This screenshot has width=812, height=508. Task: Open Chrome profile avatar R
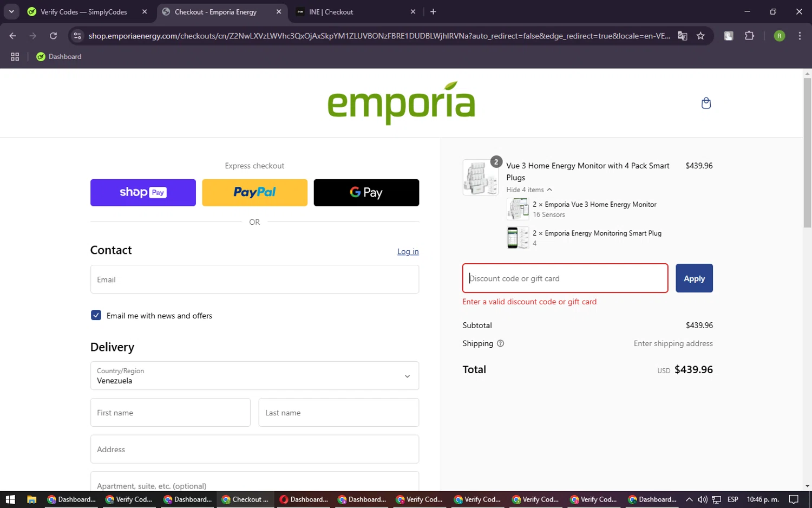tap(779, 36)
